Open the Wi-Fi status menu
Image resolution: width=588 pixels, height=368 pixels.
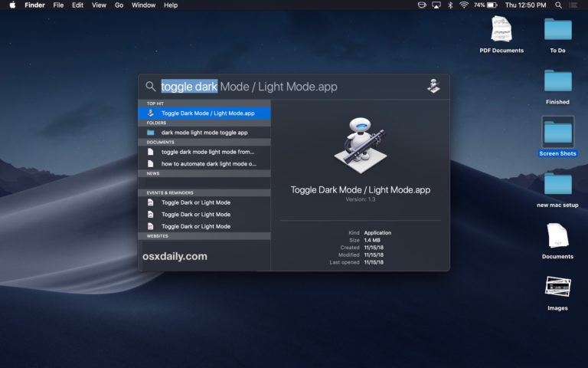(464, 5)
